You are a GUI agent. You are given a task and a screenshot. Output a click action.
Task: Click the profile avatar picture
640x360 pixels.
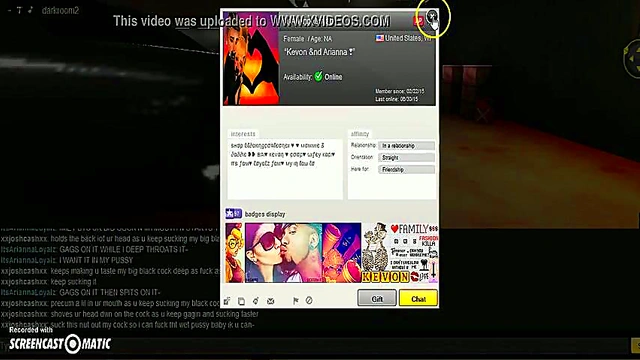click(251, 58)
